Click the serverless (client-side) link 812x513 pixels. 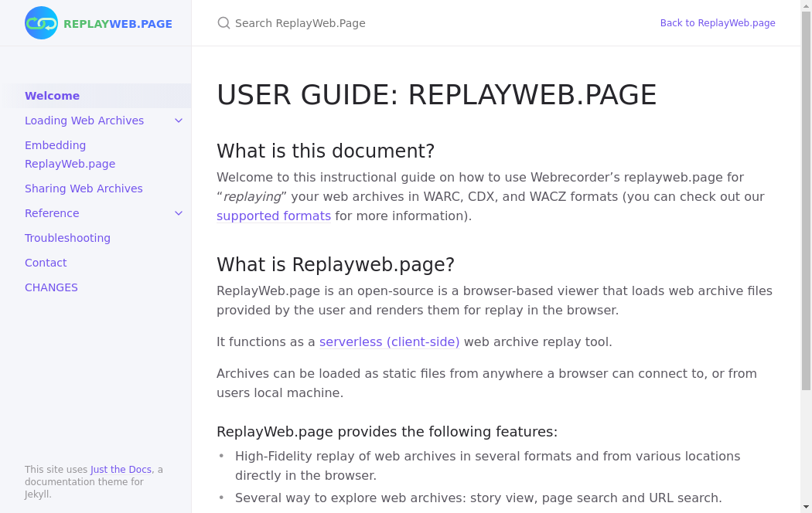coord(389,341)
